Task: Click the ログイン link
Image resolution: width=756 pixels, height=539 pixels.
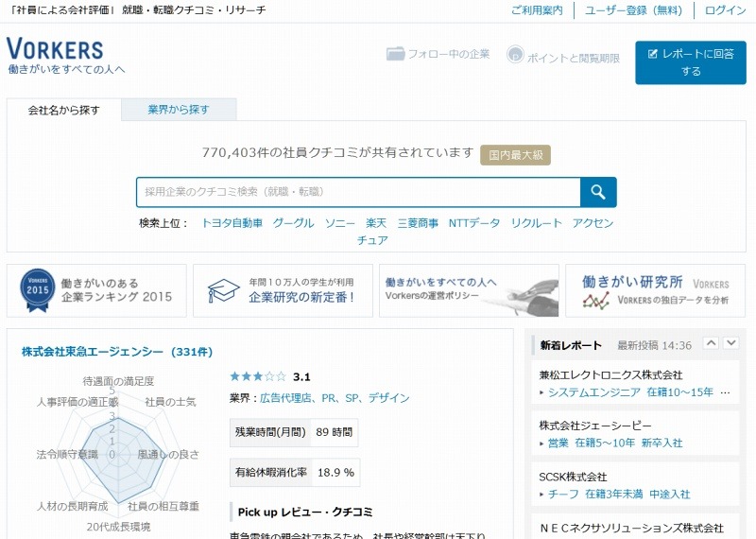Action: click(725, 10)
